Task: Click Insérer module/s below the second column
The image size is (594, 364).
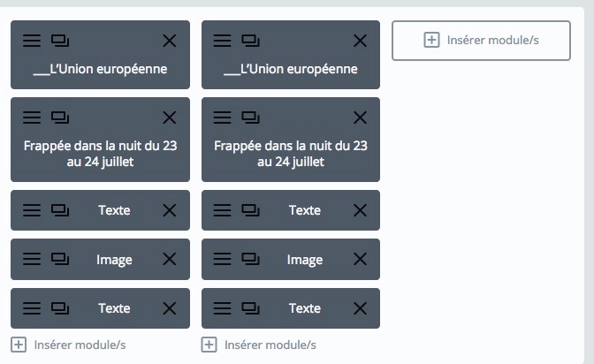Action: click(259, 345)
